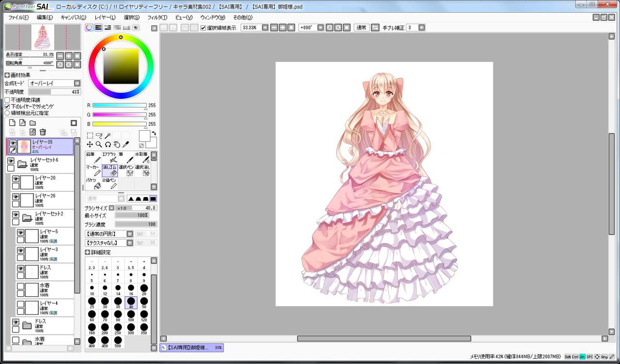Select the マーカー marker tool

point(93,170)
